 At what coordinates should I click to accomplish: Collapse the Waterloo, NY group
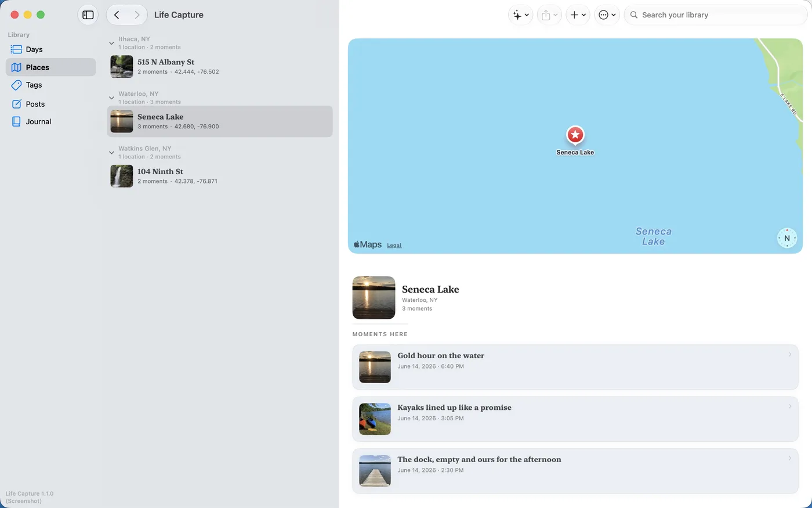pos(111,98)
